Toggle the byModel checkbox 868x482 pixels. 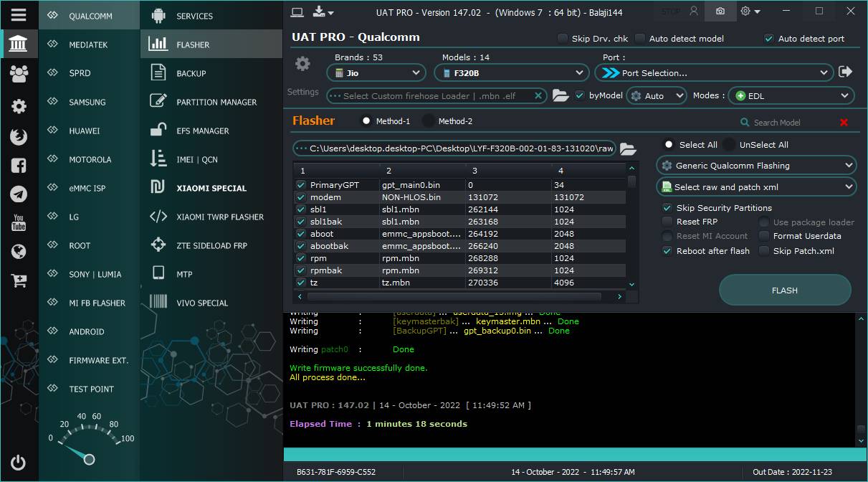click(x=580, y=95)
